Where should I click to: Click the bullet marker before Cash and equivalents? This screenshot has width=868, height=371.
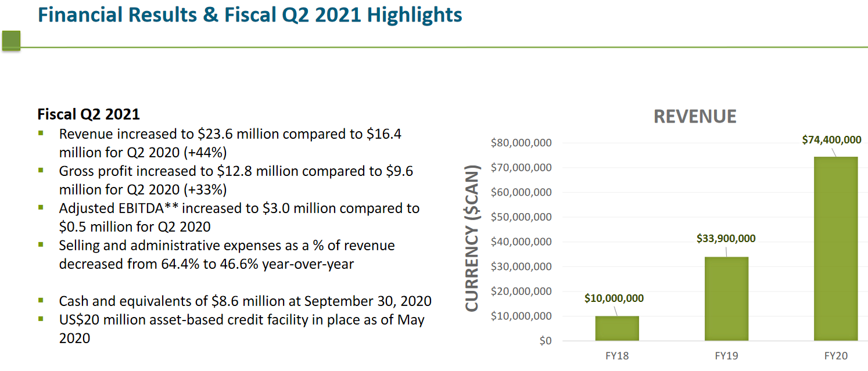(x=41, y=300)
